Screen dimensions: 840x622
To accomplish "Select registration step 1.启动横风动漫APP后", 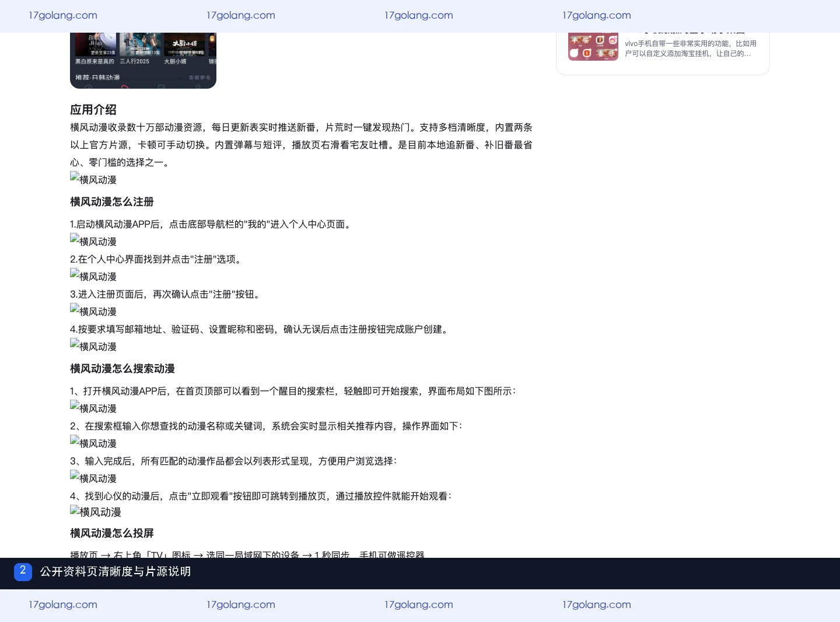I will tap(212, 224).
